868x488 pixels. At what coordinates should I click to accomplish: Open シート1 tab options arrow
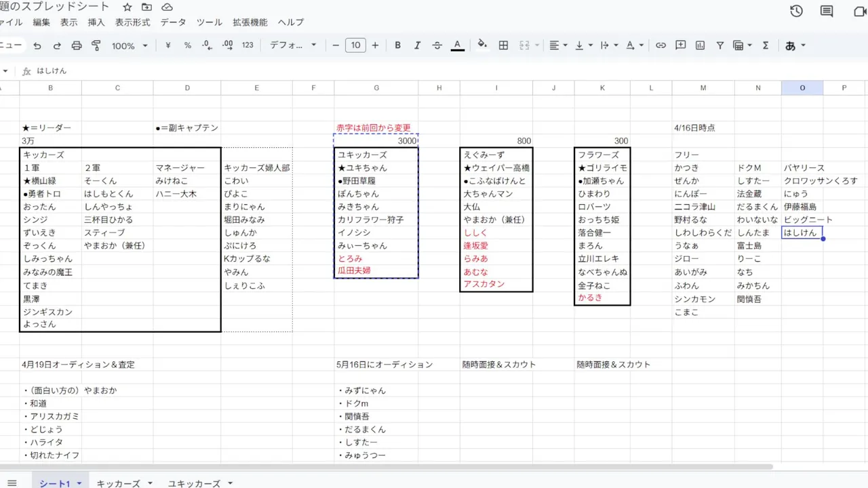click(x=79, y=483)
